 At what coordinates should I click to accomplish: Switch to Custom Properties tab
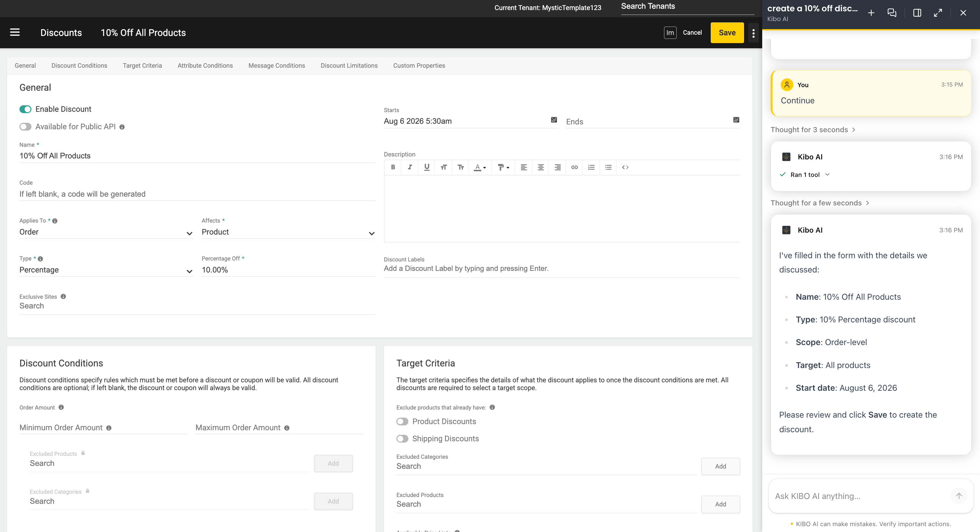[x=419, y=65]
